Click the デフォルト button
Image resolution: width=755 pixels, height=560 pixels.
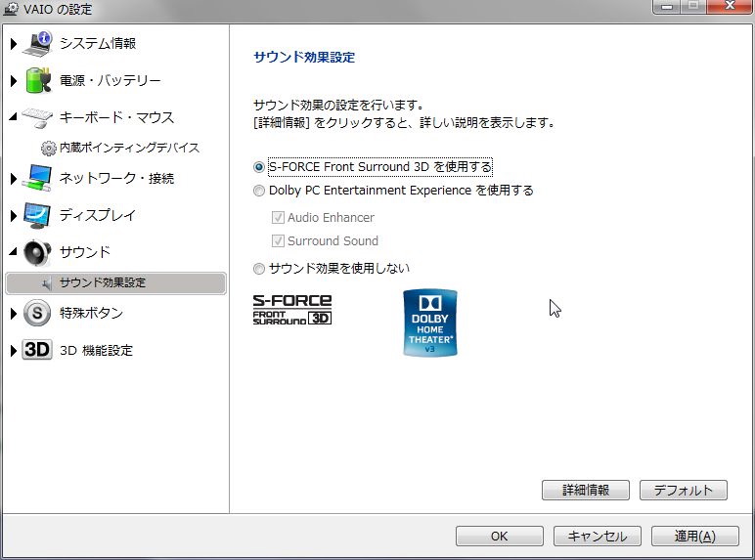tap(684, 491)
